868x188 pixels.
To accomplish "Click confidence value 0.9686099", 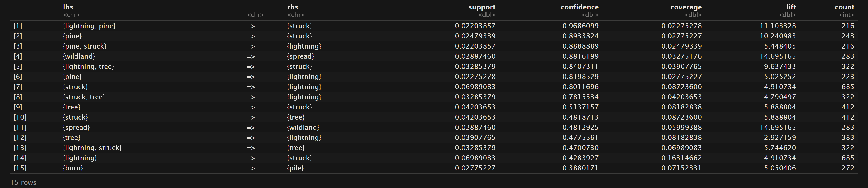I will [580, 26].
